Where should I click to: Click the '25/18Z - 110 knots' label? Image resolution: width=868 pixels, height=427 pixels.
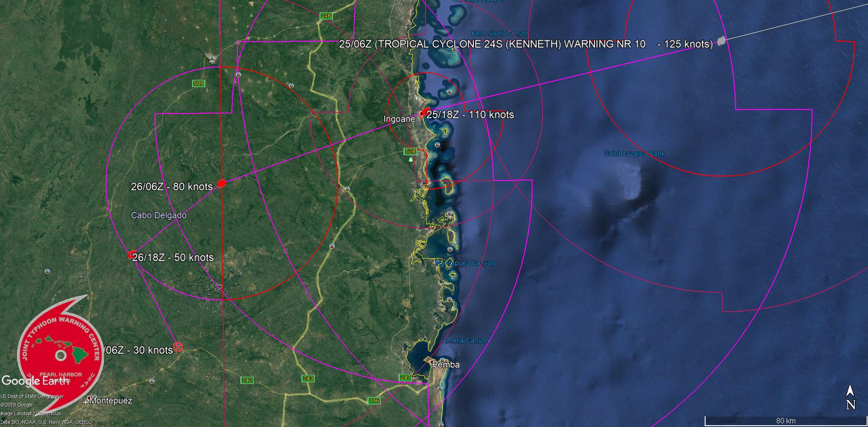coord(470,114)
